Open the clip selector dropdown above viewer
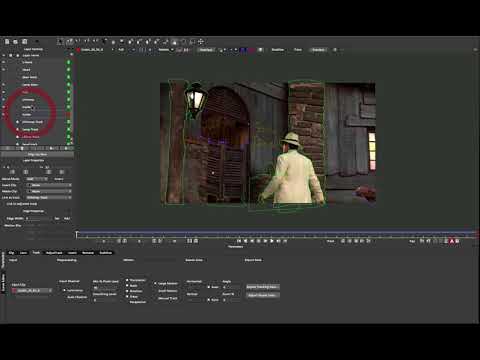 (96, 50)
